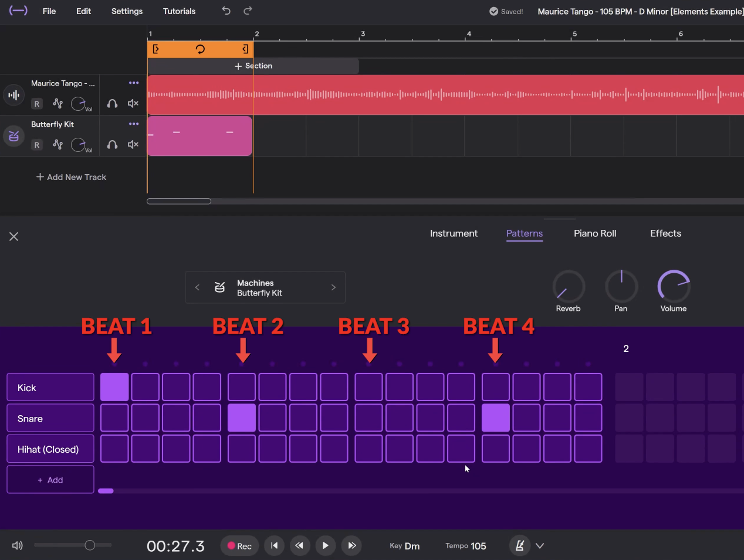Viewport: 744px width, 560px height.
Task: Open the Maurice Tango track options menu
Action: coord(134,83)
